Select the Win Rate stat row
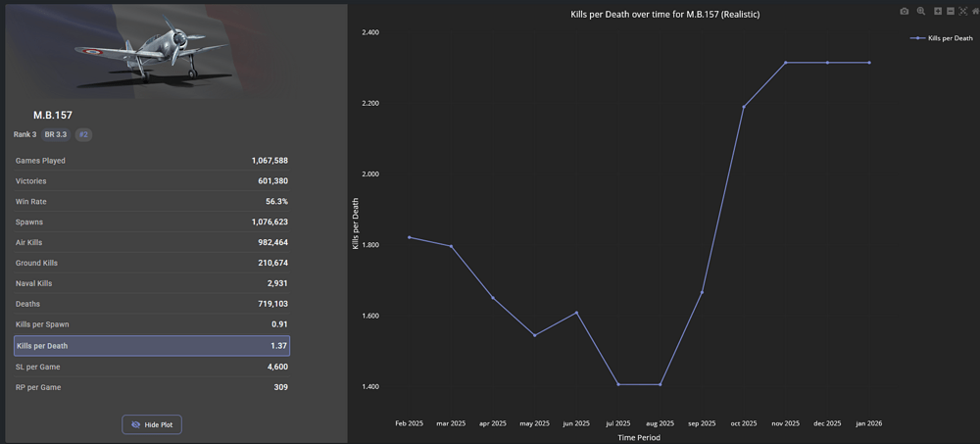 pyautogui.click(x=152, y=201)
